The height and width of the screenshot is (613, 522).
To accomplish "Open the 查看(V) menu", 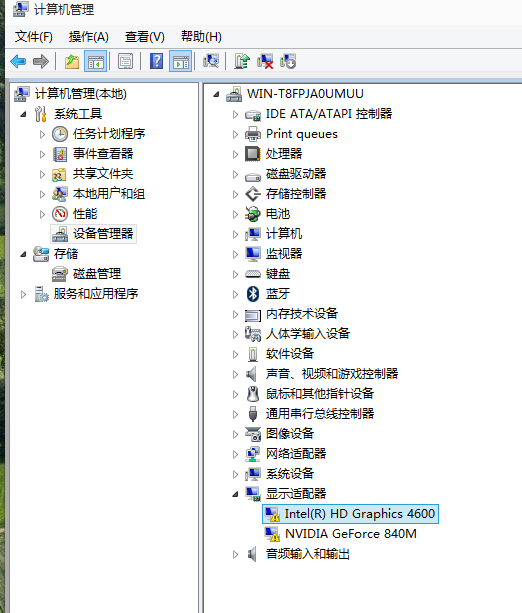I will click(145, 37).
